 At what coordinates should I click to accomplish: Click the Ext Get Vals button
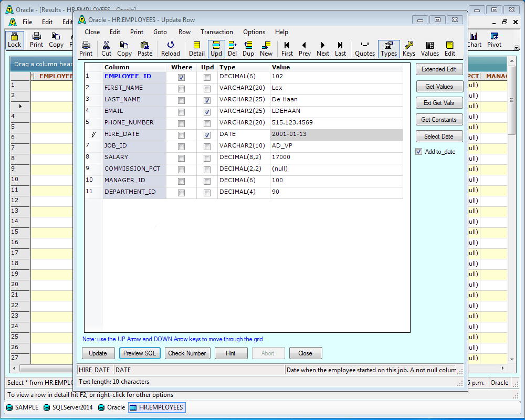pos(439,103)
